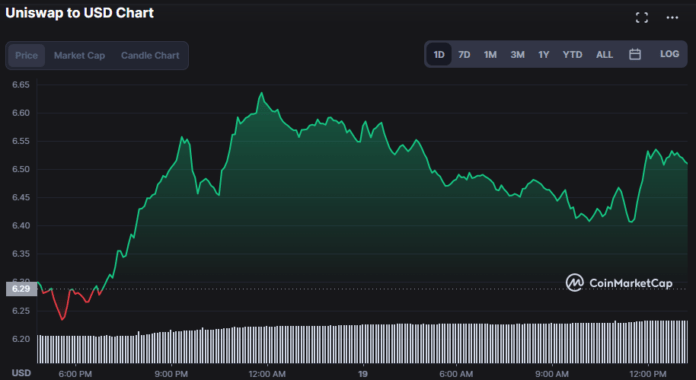Select the 7D time range

click(x=464, y=55)
